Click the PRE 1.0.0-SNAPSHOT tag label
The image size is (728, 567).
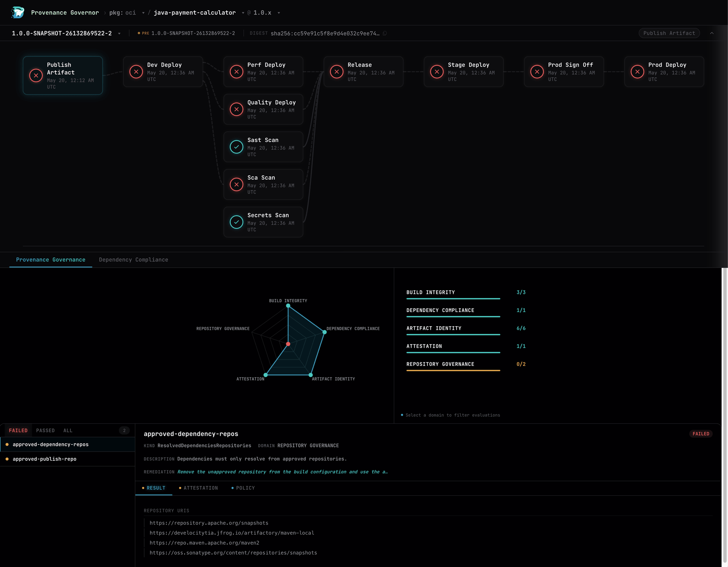[x=186, y=33]
